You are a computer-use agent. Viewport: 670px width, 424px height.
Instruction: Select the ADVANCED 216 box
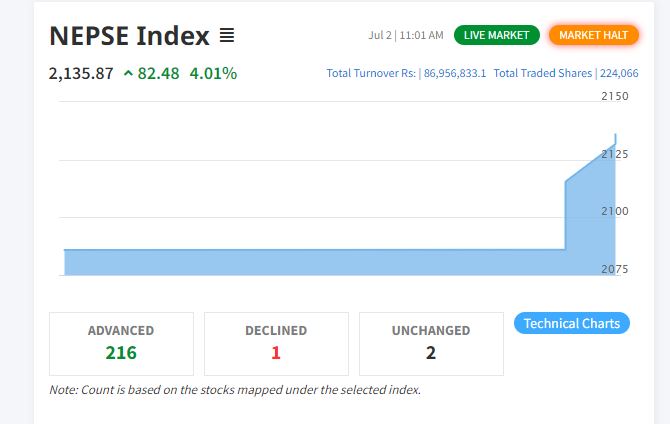[121, 344]
